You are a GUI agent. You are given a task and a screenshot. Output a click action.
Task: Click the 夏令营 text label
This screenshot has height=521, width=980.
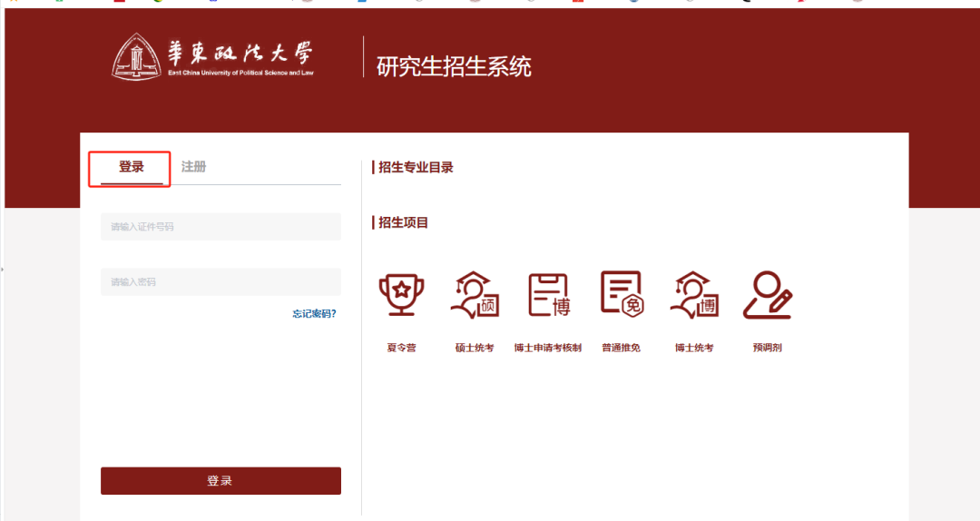pos(401,348)
